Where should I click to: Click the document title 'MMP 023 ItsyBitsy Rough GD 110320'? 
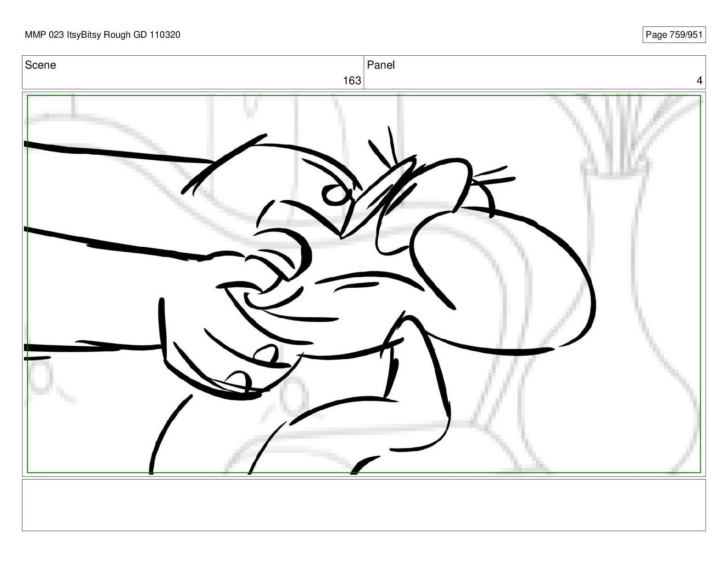(x=103, y=35)
